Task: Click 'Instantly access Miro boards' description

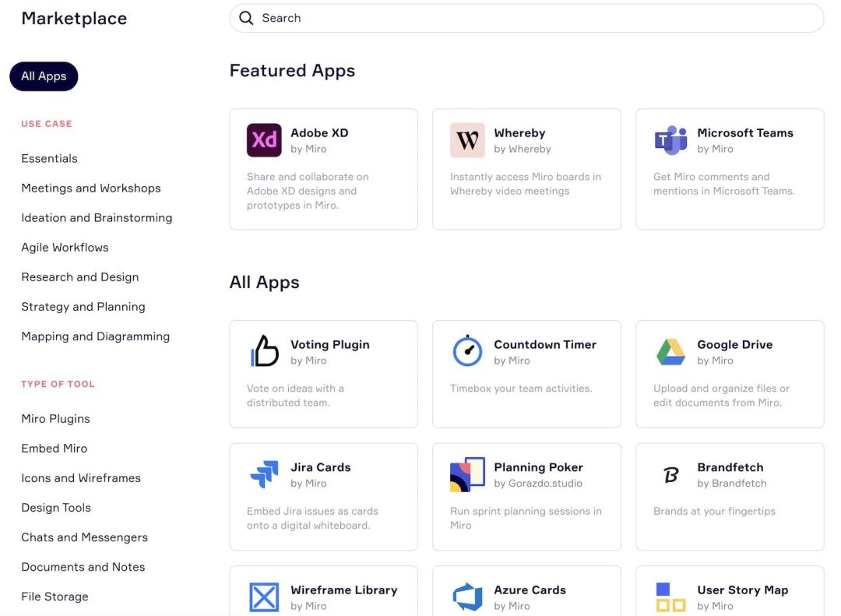Action: (x=526, y=184)
